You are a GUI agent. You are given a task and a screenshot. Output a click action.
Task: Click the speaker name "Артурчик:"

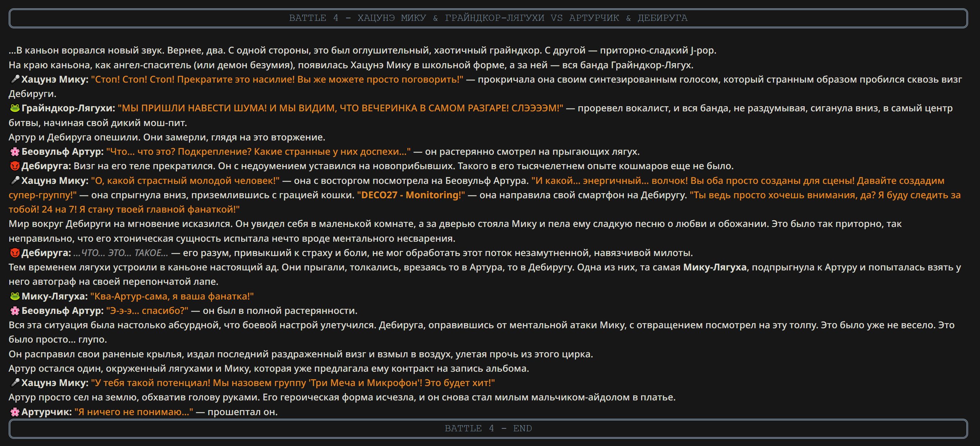[46, 412]
